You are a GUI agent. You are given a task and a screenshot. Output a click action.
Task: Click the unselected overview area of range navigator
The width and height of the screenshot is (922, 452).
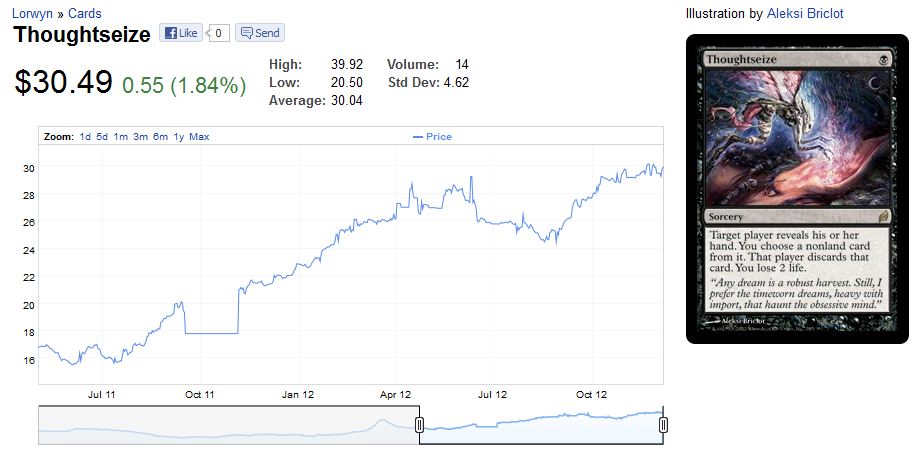pos(228,425)
